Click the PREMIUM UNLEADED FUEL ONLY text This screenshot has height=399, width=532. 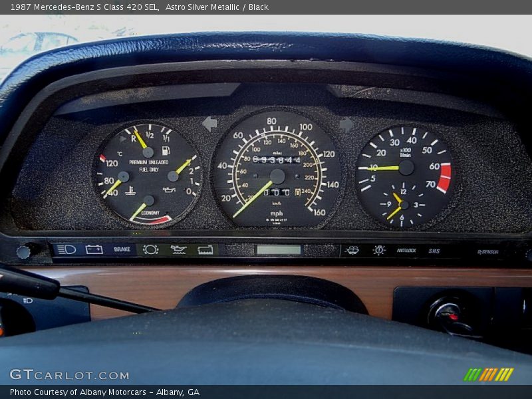[x=148, y=166]
